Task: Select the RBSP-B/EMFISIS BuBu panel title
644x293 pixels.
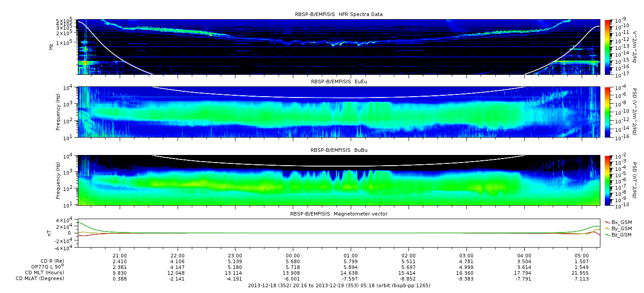Action: pyautogui.click(x=339, y=151)
